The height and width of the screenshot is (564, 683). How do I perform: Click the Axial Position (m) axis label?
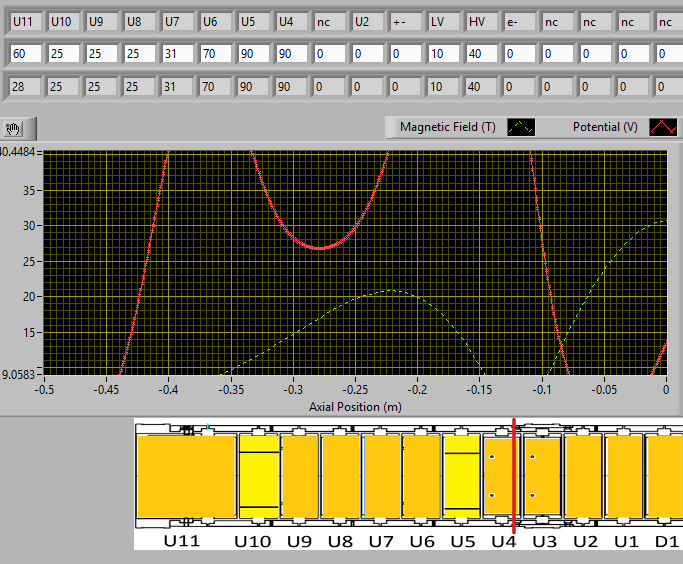355,405
